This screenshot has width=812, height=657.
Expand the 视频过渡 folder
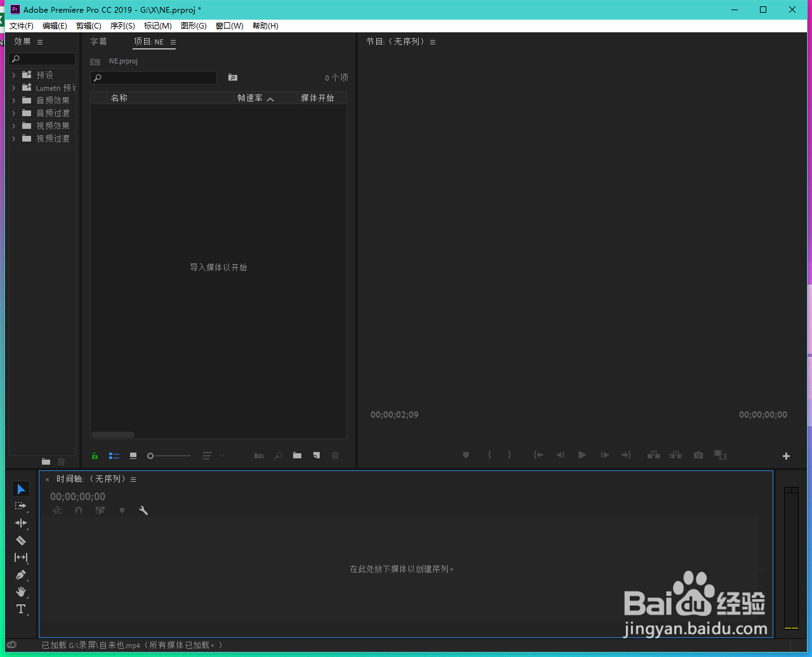14,138
